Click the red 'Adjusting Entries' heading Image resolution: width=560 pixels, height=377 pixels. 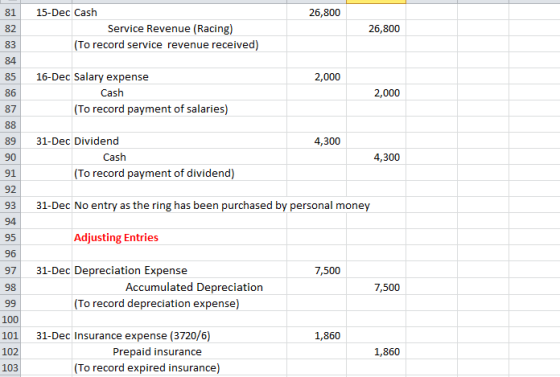pyautogui.click(x=116, y=237)
